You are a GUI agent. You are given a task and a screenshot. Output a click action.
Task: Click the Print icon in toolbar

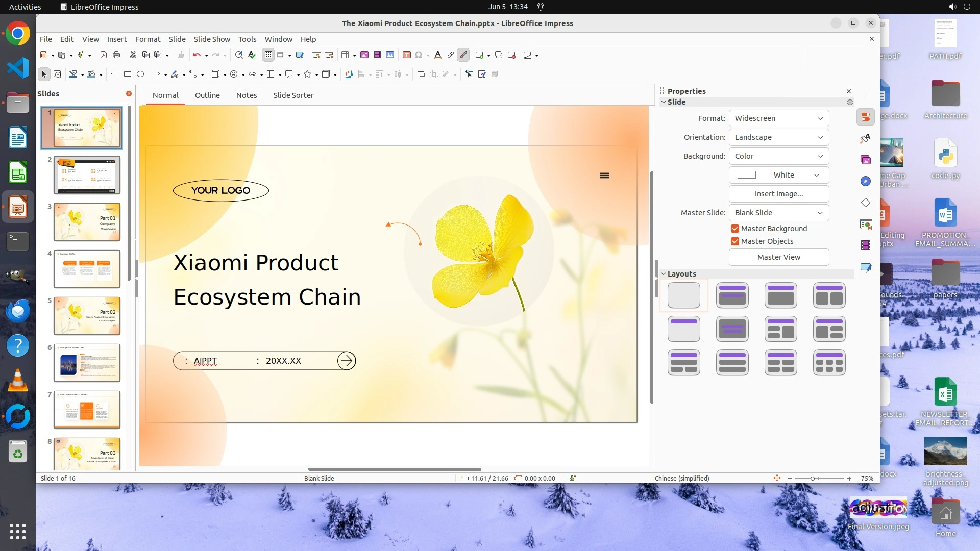(x=116, y=55)
